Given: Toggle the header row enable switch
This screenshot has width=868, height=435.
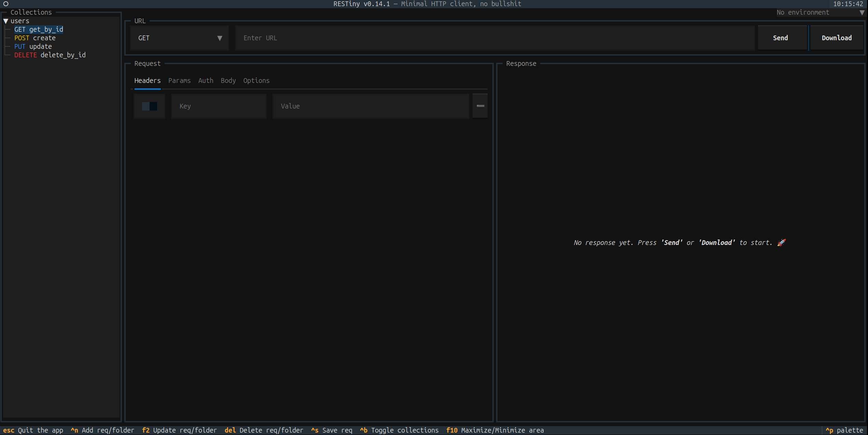Looking at the screenshot, I should point(150,106).
